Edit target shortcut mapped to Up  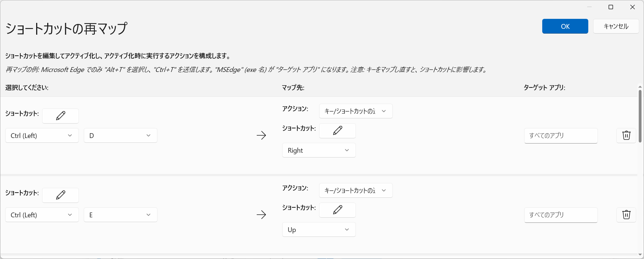pyautogui.click(x=337, y=210)
